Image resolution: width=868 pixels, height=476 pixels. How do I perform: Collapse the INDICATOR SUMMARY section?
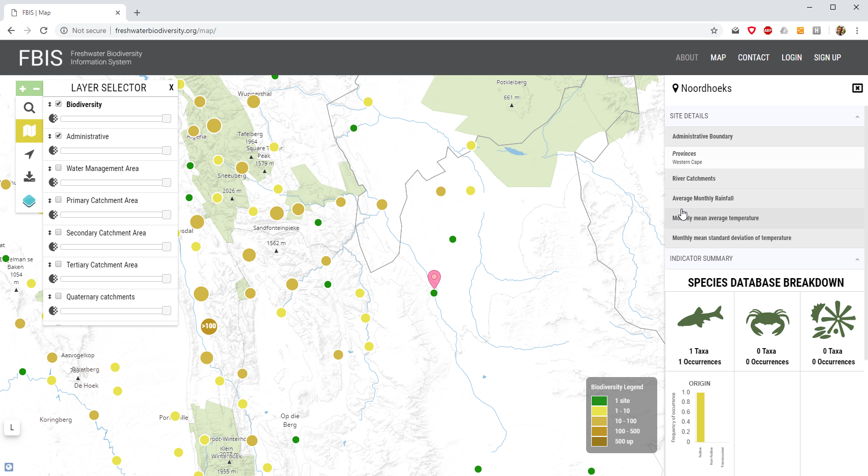coord(856,259)
